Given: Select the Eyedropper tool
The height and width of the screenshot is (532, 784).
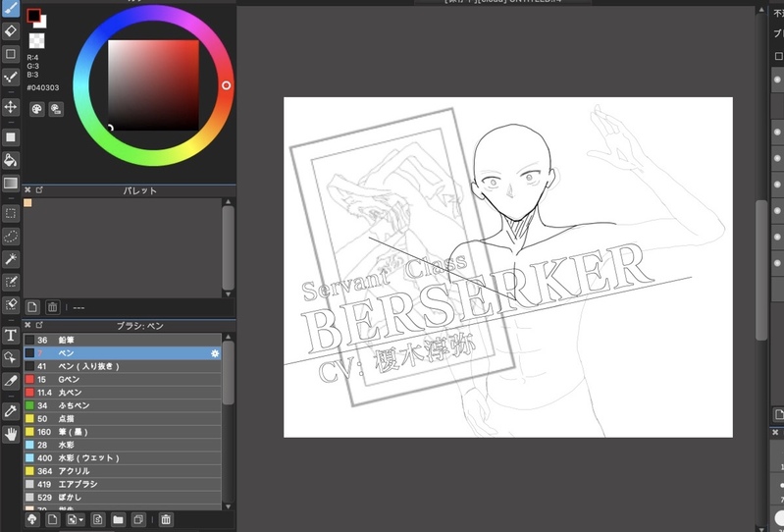Looking at the screenshot, I should tap(11, 411).
